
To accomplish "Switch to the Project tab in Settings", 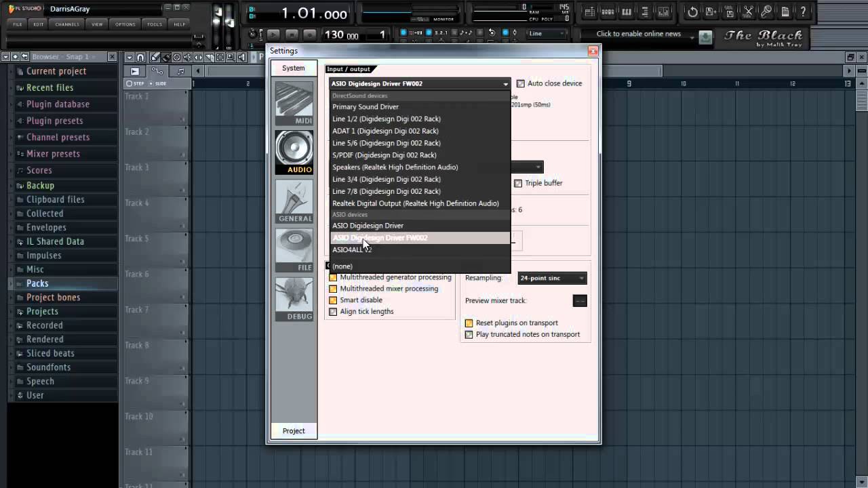I will [294, 431].
